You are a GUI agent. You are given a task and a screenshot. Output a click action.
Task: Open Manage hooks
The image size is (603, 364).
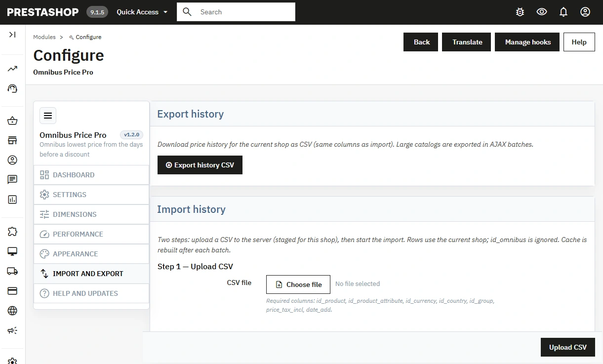click(x=527, y=42)
